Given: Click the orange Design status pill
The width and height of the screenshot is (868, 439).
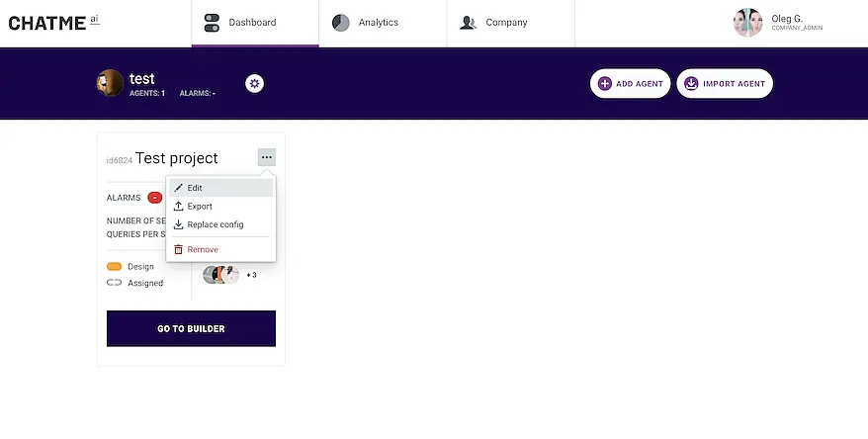Looking at the screenshot, I should [114, 267].
